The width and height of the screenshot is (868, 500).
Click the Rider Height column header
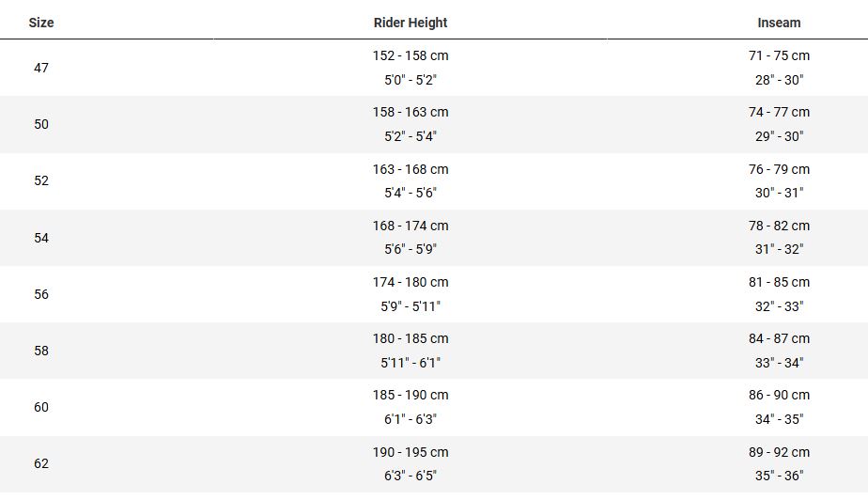click(x=411, y=23)
